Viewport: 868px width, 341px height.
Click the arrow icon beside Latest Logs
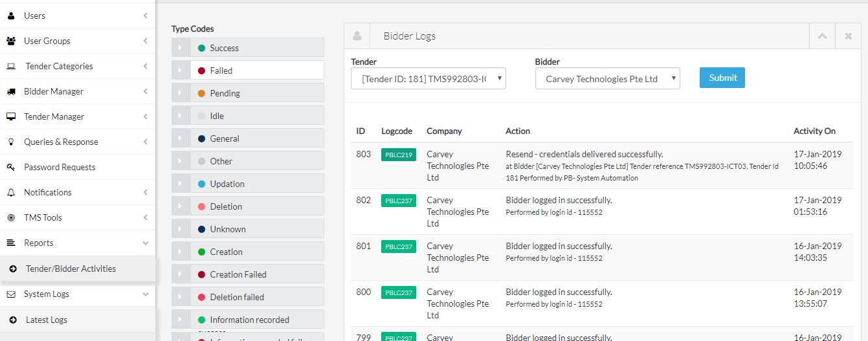[x=13, y=320]
